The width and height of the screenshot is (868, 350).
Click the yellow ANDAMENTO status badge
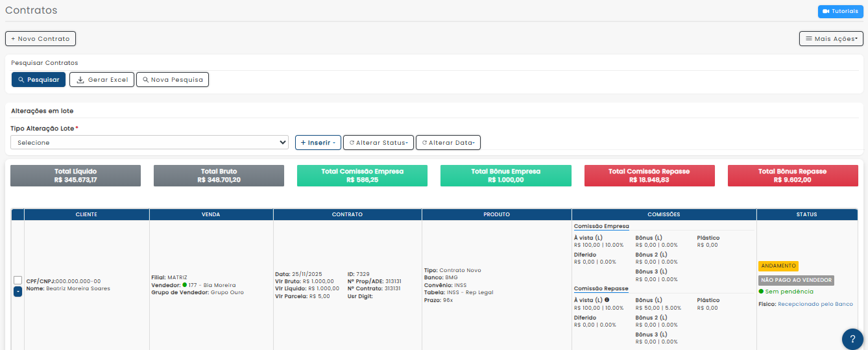(778, 266)
